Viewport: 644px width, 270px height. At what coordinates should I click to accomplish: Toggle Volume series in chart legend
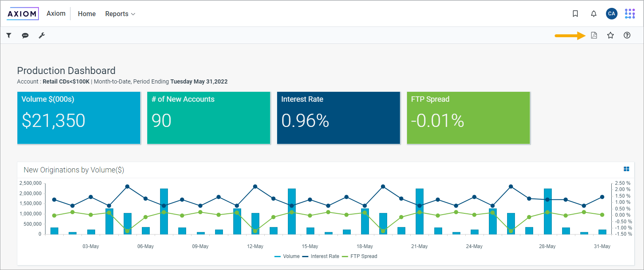[287, 256]
